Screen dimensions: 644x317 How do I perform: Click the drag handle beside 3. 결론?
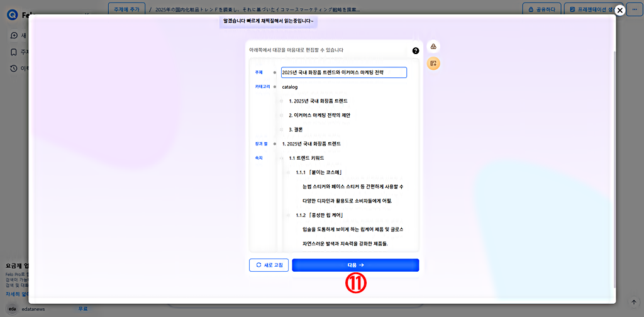point(281,130)
